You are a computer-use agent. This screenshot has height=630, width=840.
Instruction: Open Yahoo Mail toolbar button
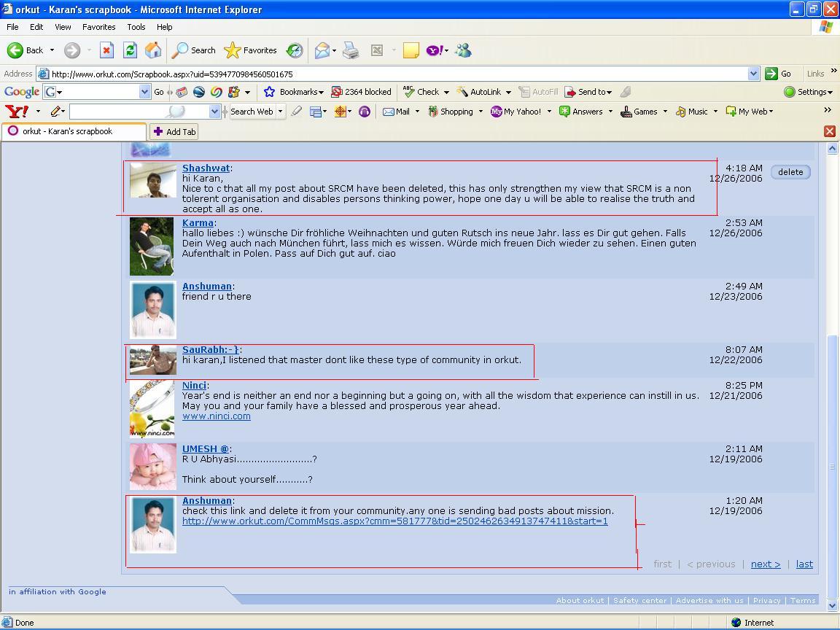(397, 112)
